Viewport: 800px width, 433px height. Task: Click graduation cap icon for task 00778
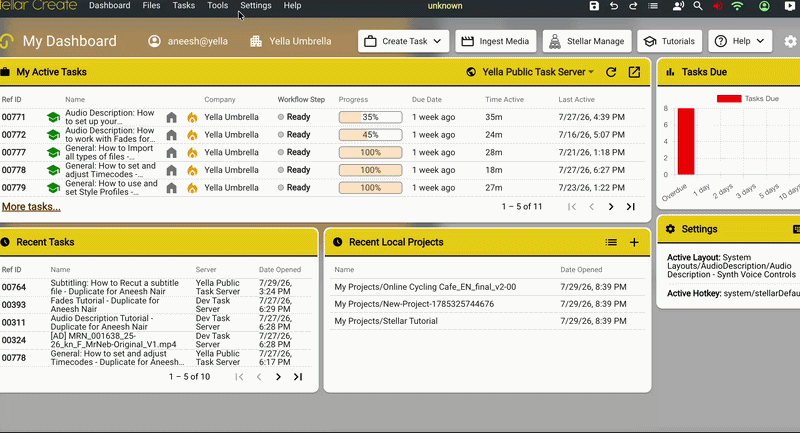(53, 170)
